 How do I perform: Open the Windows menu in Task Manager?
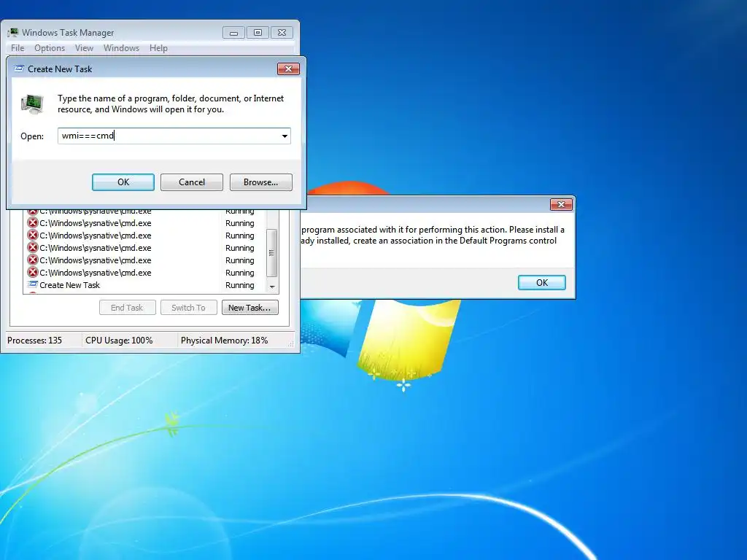[122, 48]
